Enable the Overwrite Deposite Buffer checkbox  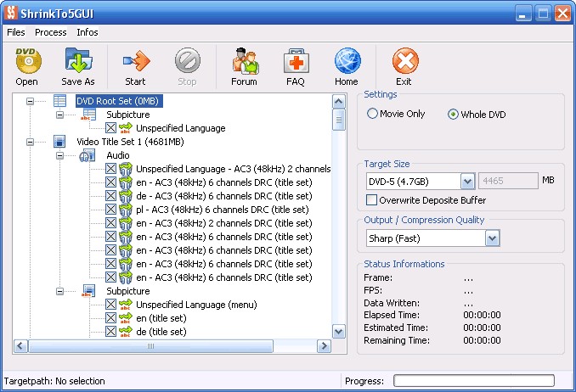[x=371, y=200]
